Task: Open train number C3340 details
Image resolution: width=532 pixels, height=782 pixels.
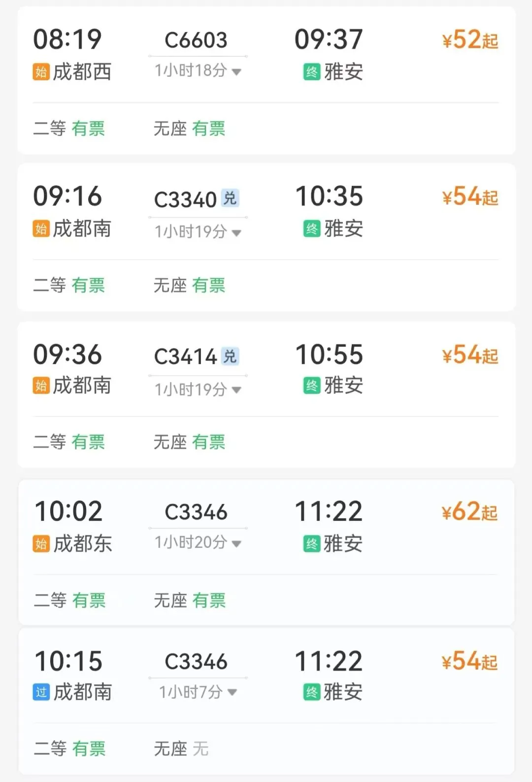Action: (185, 200)
